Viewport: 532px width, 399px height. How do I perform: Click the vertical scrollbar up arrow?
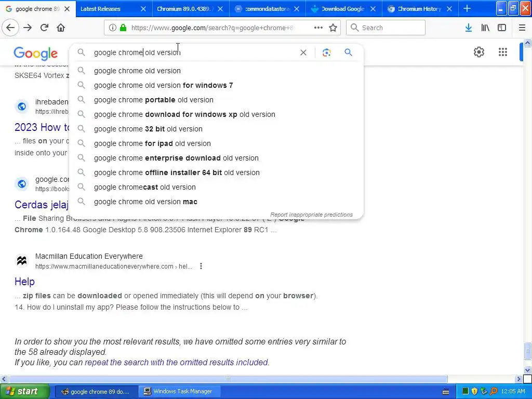(527, 43)
